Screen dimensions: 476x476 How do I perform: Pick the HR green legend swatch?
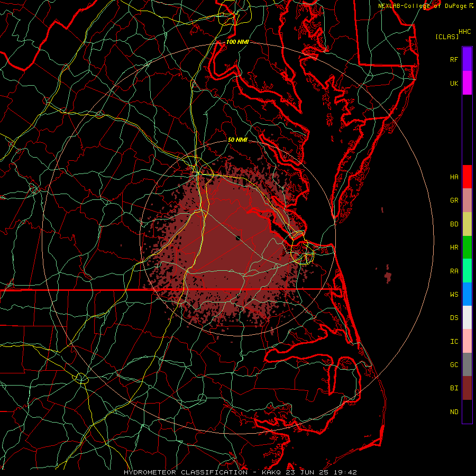coord(467,248)
